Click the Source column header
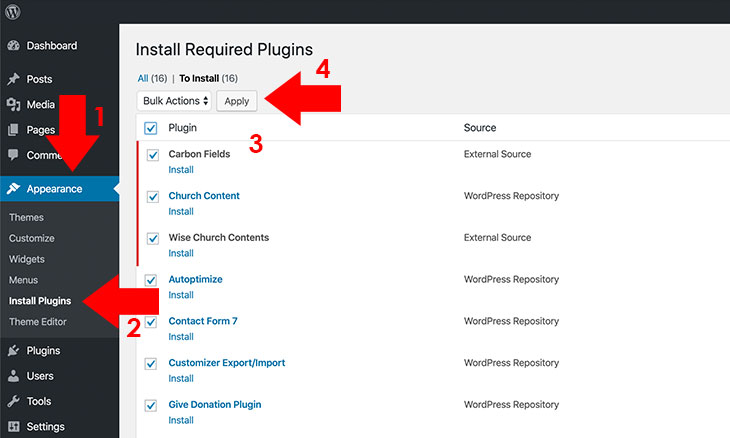Viewport: 730px width, 438px height. tap(480, 128)
